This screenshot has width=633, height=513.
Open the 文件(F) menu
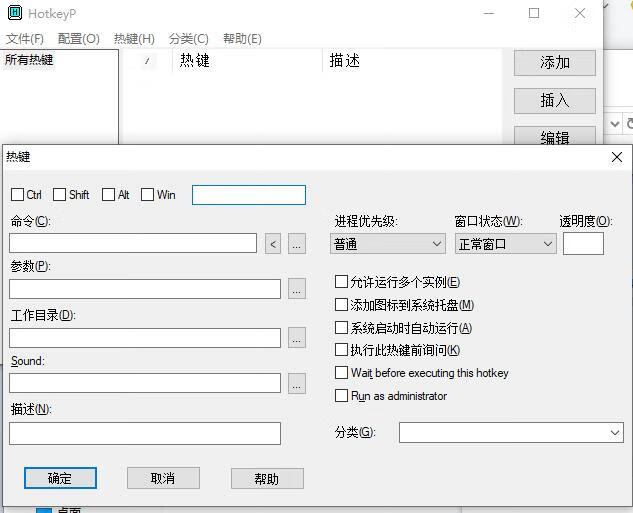[x=25, y=39]
